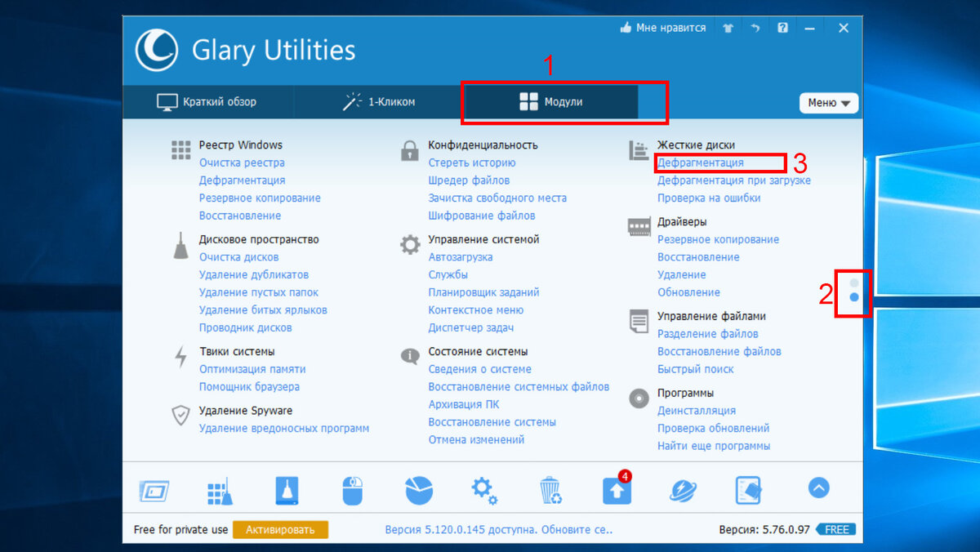Viewport: 980px width, 552px height.
Task: Launch Удаление вредоносных программ
Action: pos(284,428)
